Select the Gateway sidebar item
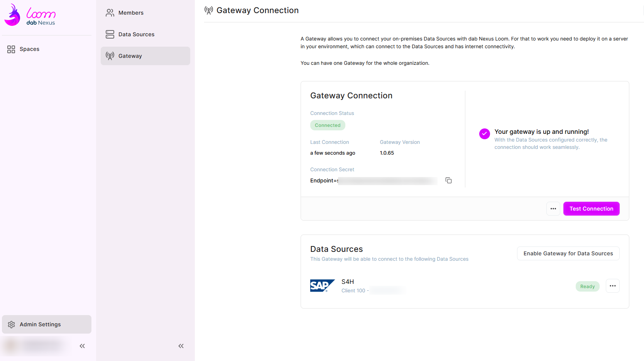 (x=130, y=56)
